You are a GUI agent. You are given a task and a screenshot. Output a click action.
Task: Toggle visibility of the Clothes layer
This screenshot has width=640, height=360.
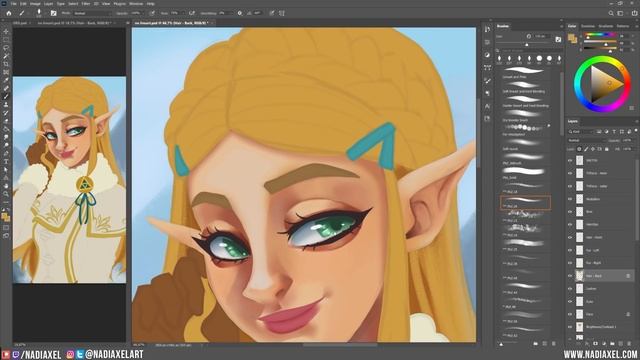570,289
